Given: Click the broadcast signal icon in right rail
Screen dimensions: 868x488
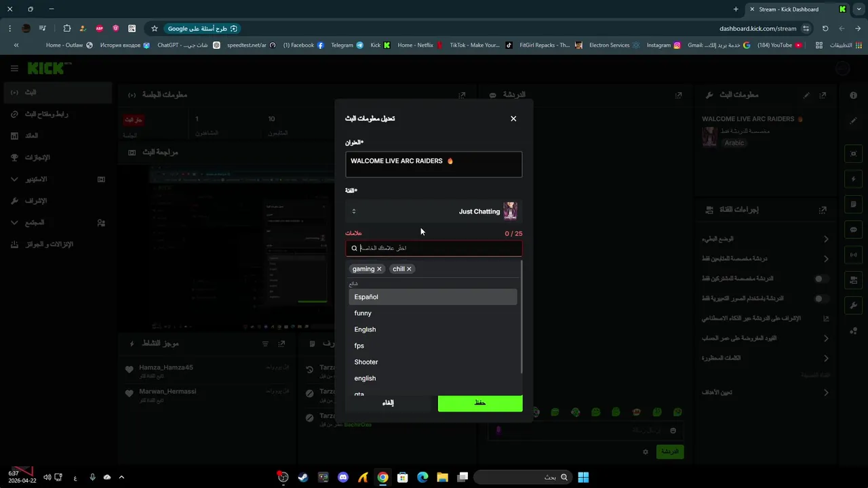Looking at the screenshot, I should click(x=854, y=255).
